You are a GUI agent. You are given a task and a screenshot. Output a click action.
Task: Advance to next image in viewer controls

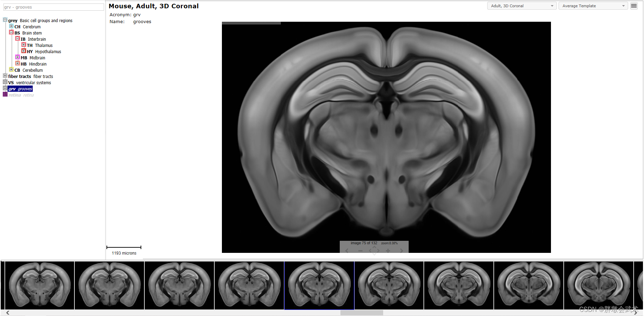(x=401, y=251)
